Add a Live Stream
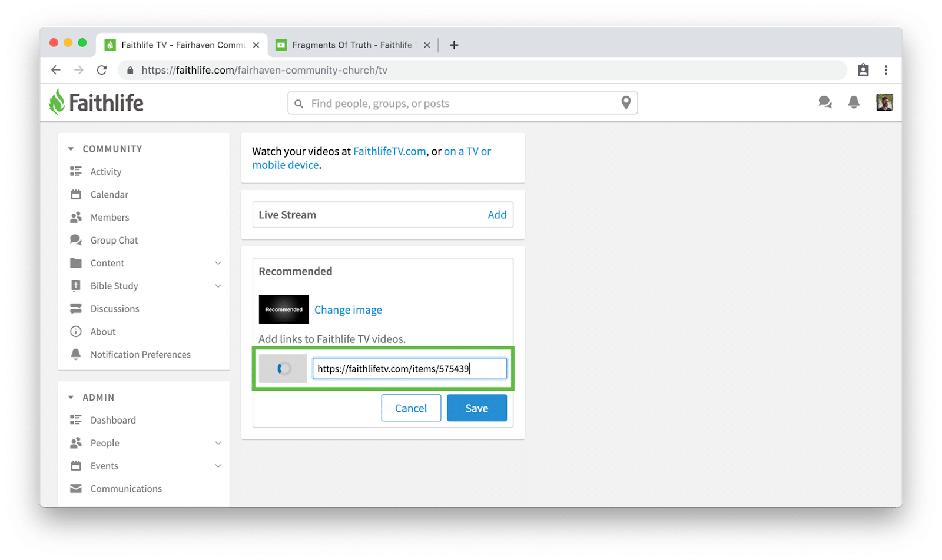This screenshot has height=560, width=942. click(497, 215)
